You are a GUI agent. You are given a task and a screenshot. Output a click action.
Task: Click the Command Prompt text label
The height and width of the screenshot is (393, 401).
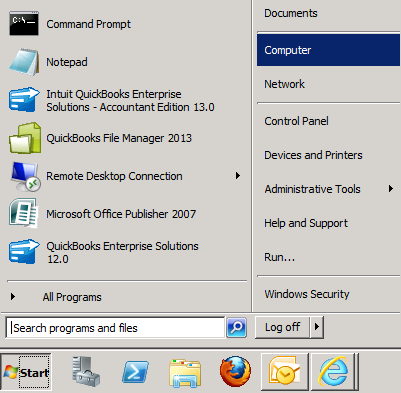click(88, 24)
